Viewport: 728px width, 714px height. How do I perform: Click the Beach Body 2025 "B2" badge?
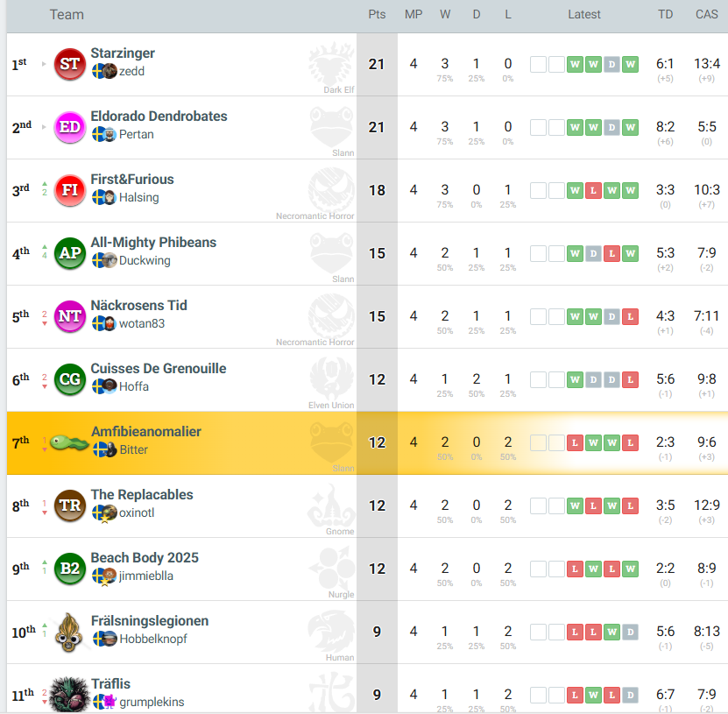pyautogui.click(x=70, y=569)
